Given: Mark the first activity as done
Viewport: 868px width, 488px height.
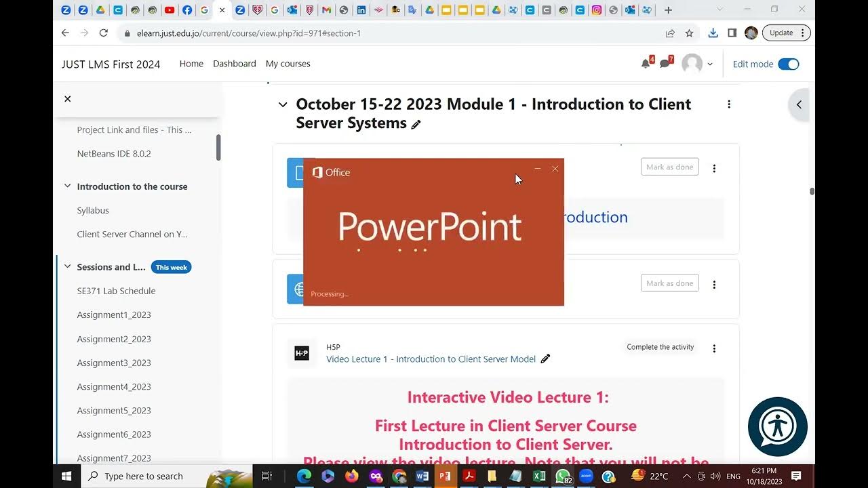Looking at the screenshot, I should pyautogui.click(x=670, y=167).
